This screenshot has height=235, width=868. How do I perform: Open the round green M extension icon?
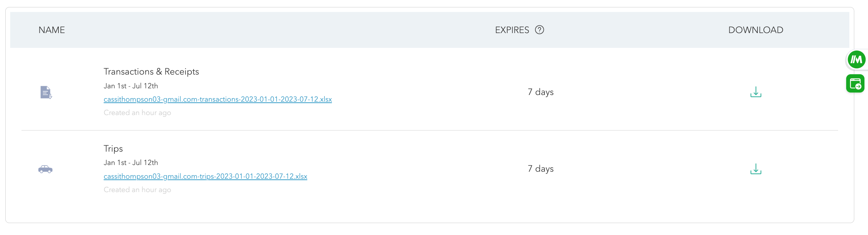pyautogui.click(x=856, y=60)
